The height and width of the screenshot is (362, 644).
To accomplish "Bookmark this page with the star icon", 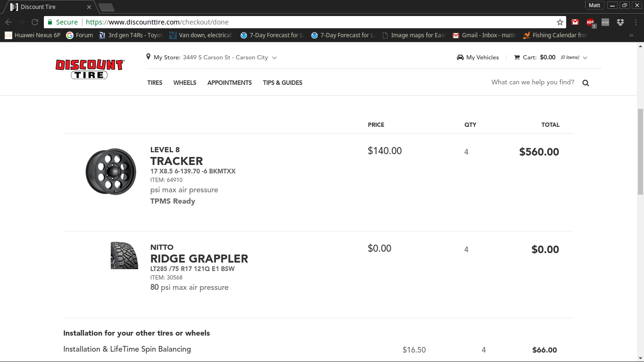I will tap(560, 22).
